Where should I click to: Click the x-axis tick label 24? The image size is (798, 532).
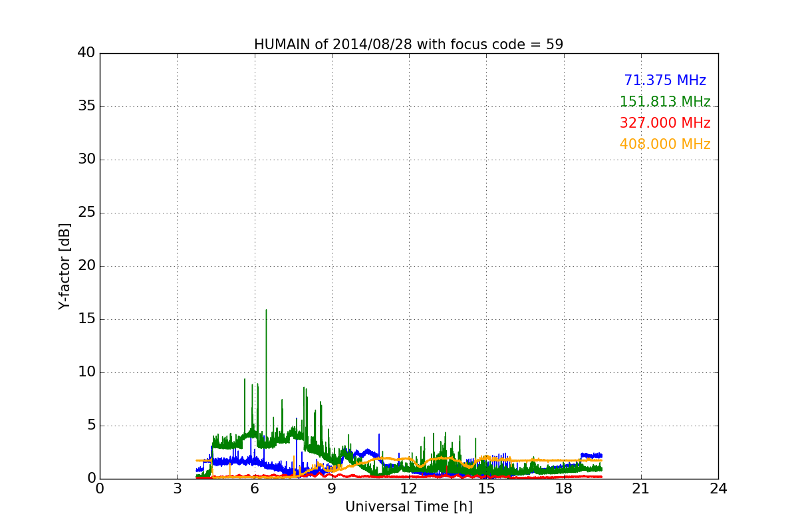point(718,488)
